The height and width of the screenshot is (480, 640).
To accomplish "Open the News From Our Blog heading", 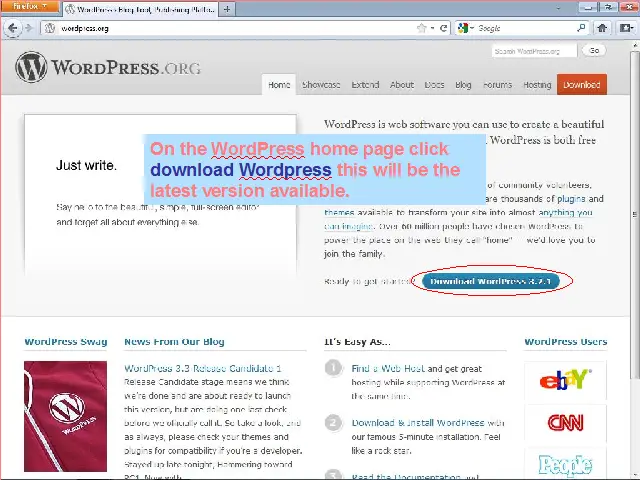I will pyautogui.click(x=174, y=342).
